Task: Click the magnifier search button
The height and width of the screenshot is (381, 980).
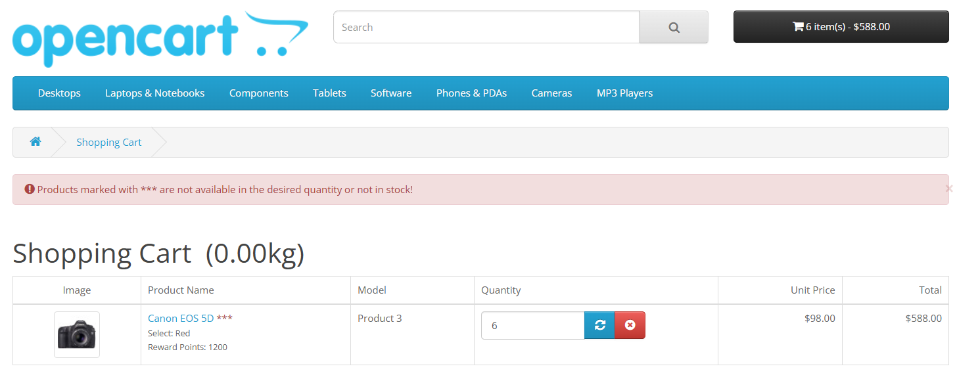Action: coord(674,27)
